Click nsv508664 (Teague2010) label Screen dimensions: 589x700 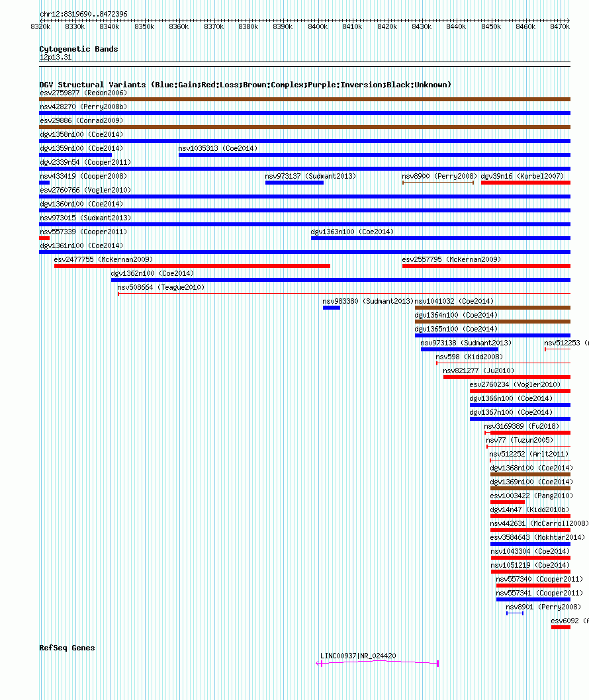point(161,287)
